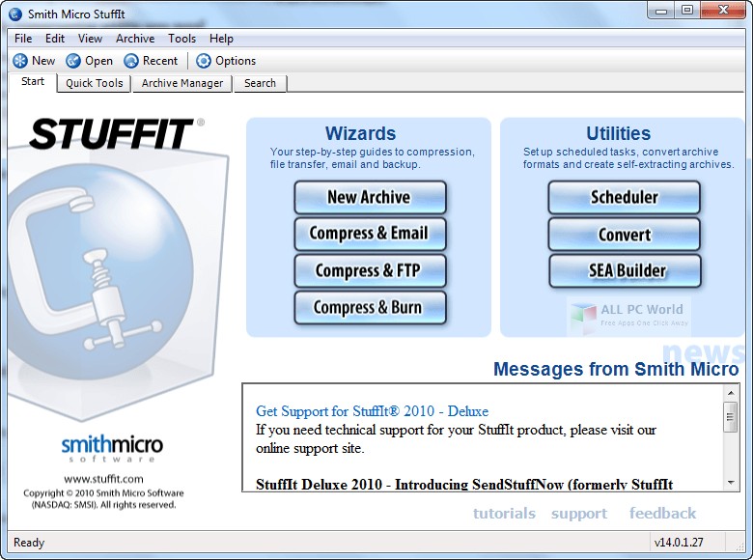Open the Scheduler utility
Image resolution: width=753 pixels, height=560 pixels.
pyautogui.click(x=624, y=197)
